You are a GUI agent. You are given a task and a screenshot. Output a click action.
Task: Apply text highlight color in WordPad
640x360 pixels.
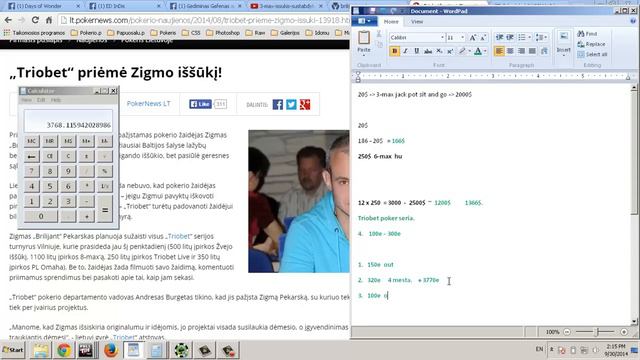tap(462, 51)
